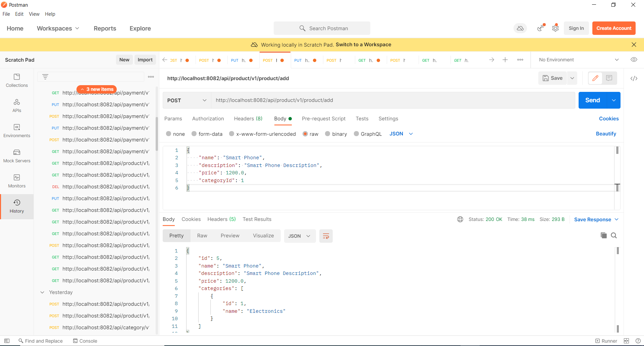Open the code snippet panel

click(x=634, y=78)
